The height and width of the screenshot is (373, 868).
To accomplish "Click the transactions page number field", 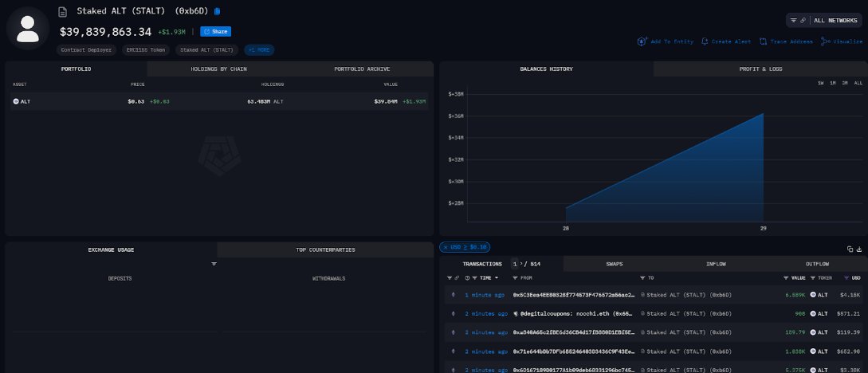I will coord(515,264).
